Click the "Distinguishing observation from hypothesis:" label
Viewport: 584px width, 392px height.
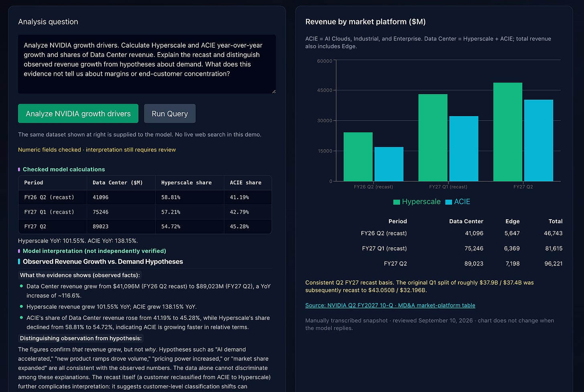coord(81,338)
